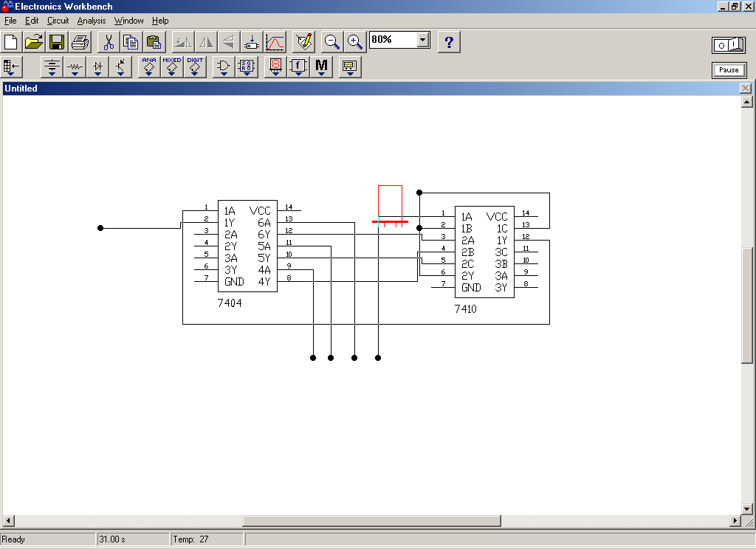Open the Miscellaneous (M) parts bin
This screenshot has height=549, width=756.
pos(322,67)
